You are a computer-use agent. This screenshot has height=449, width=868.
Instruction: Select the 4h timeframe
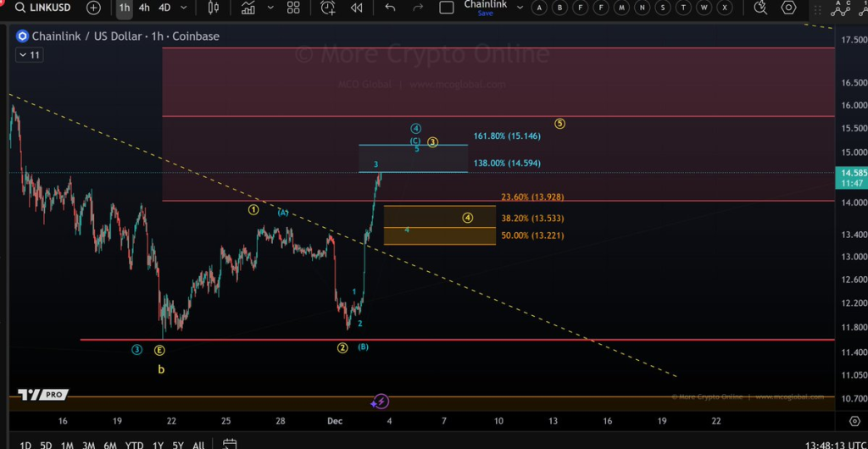point(144,8)
